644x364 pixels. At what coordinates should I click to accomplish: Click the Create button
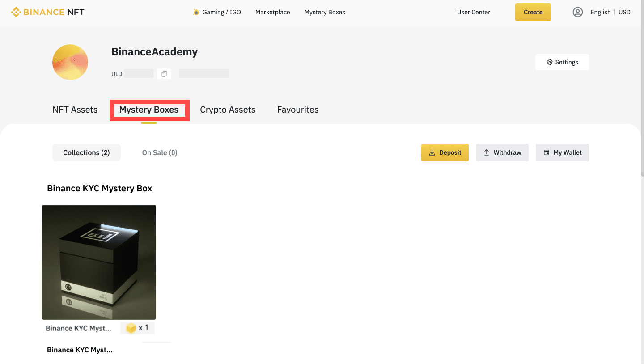[x=533, y=12]
